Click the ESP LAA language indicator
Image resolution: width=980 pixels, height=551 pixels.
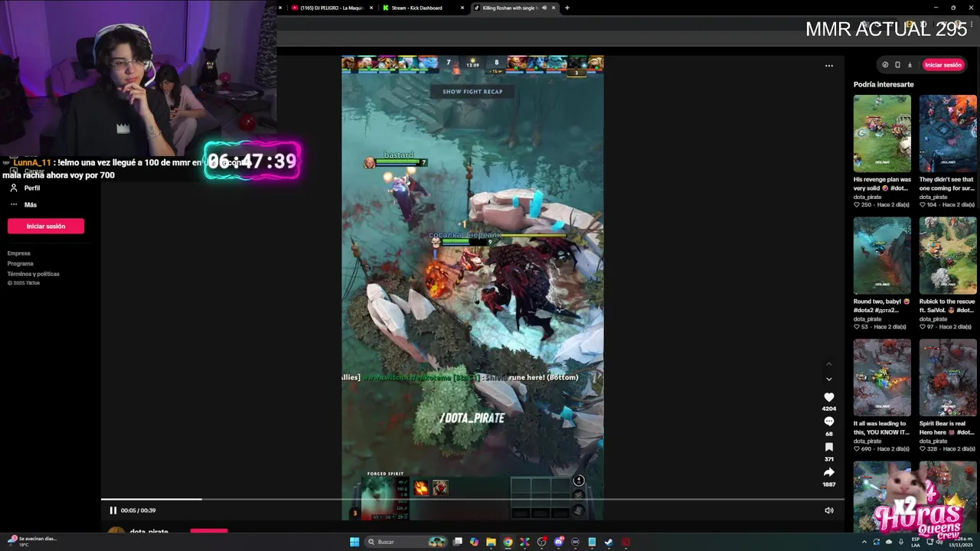pos(916,542)
